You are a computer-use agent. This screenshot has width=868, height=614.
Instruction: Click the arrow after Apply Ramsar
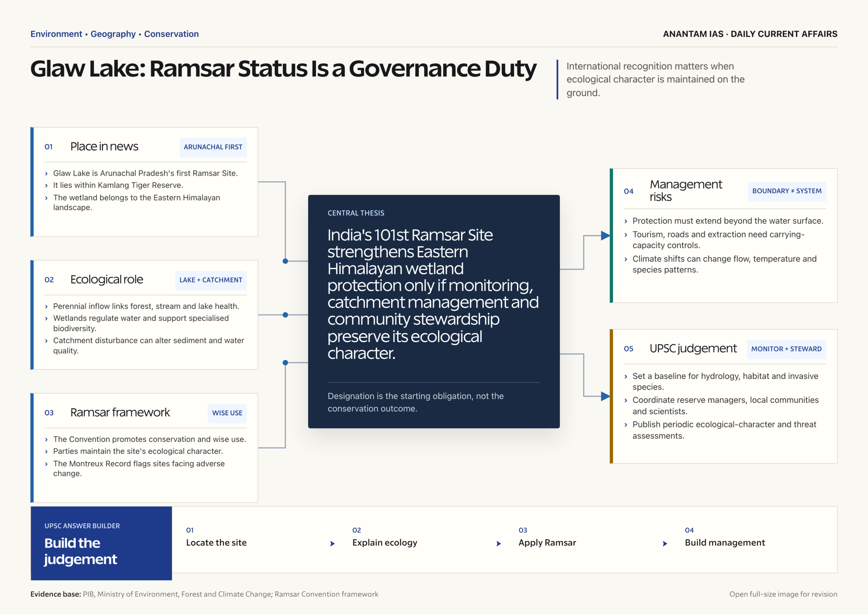(x=665, y=544)
